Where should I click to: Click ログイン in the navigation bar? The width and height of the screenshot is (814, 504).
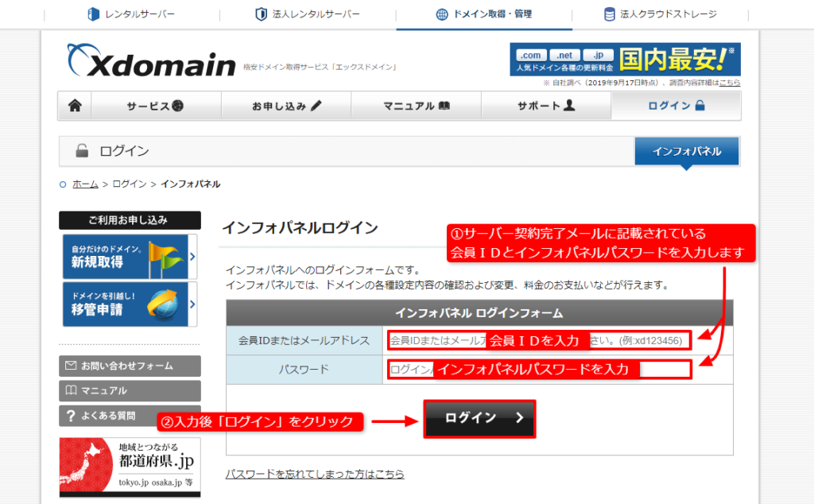coord(676,106)
